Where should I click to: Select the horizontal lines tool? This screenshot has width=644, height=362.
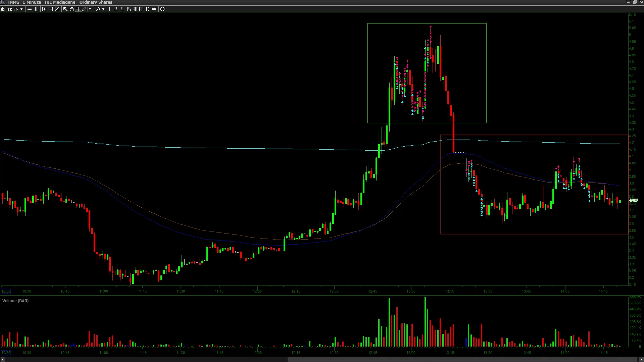pos(30,9)
